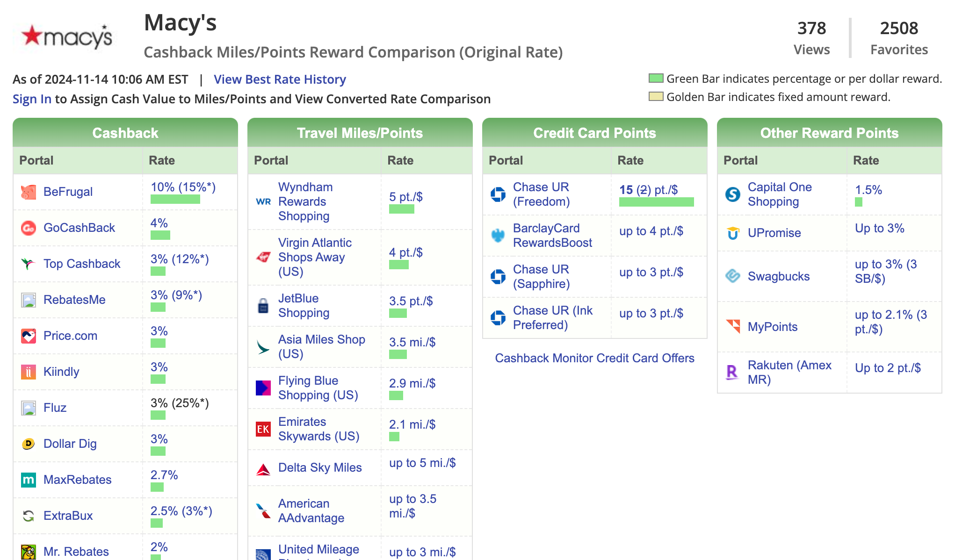
Task: Click the green bar legend swatch
Action: pos(656,78)
